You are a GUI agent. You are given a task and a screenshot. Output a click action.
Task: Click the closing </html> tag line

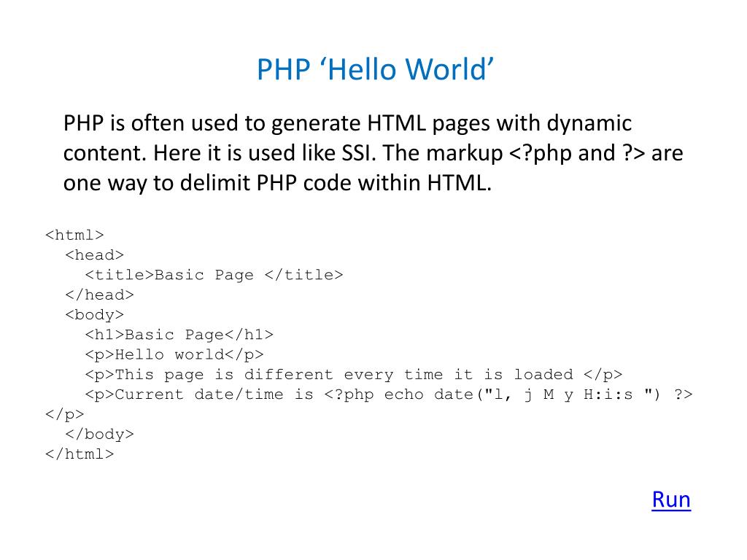tap(80, 454)
